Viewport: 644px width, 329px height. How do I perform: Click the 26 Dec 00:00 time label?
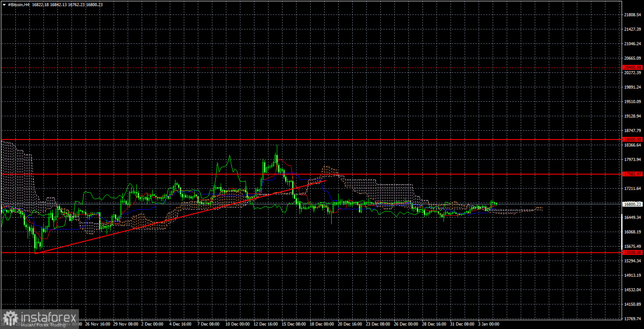(x=405, y=324)
